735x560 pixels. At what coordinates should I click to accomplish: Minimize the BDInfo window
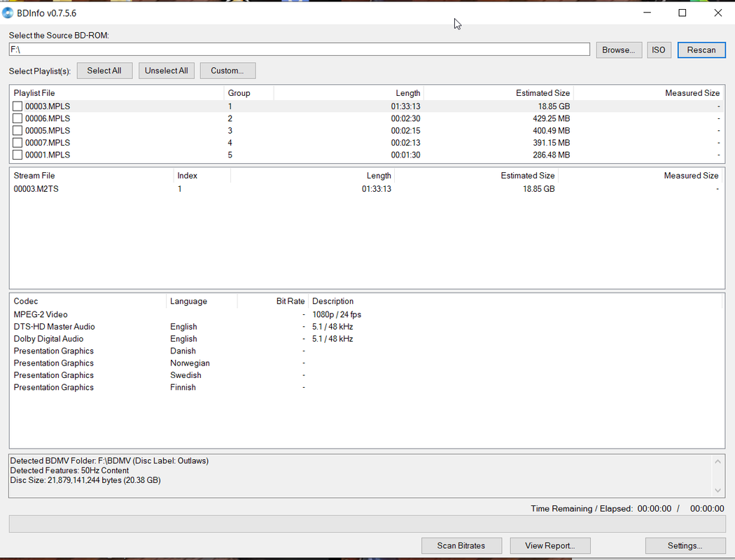(647, 13)
